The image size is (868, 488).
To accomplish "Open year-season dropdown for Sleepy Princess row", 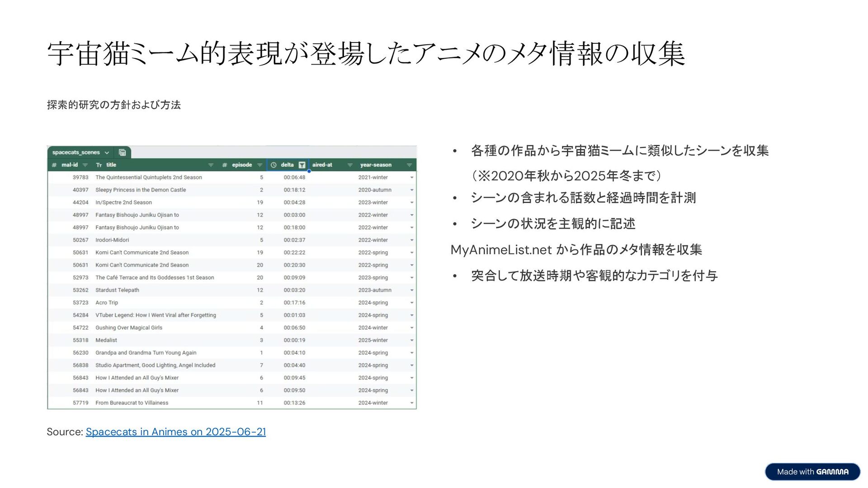I will click(411, 190).
